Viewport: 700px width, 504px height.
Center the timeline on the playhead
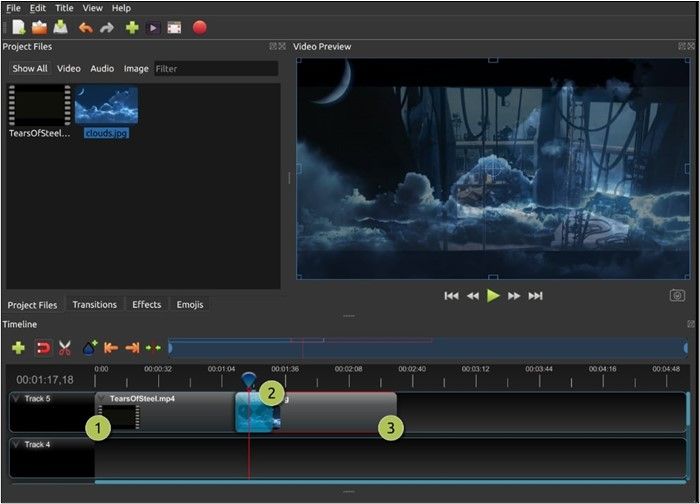point(153,348)
